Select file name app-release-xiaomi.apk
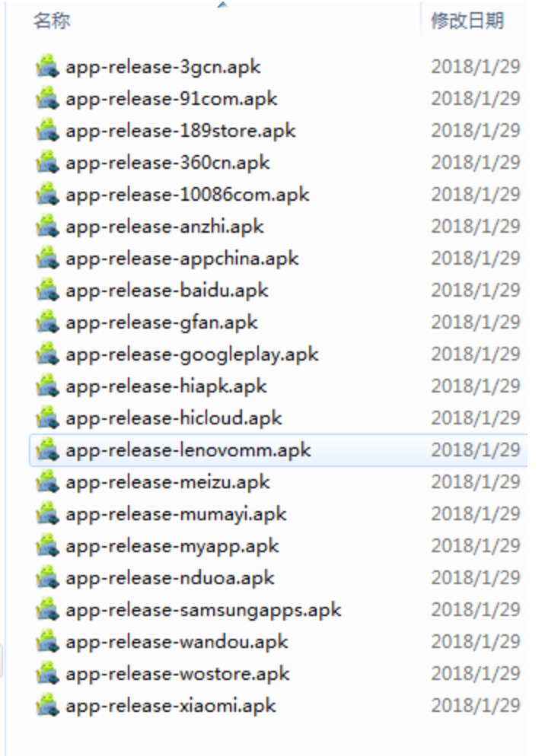The height and width of the screenshot is (756, 545). pyautogui.click(x=171, y=707)
